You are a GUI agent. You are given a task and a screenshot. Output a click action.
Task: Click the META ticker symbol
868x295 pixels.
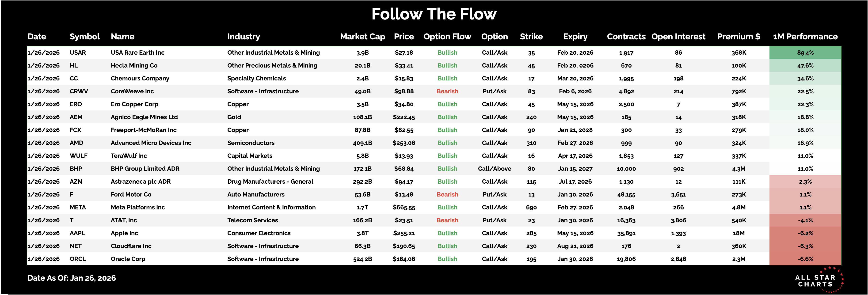pyautogui.click(x=77, y=208)
